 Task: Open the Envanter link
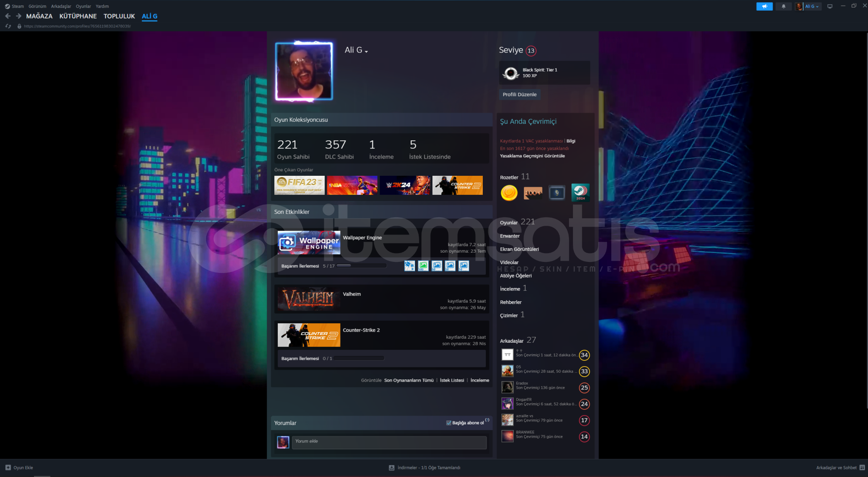click(510, 236)
